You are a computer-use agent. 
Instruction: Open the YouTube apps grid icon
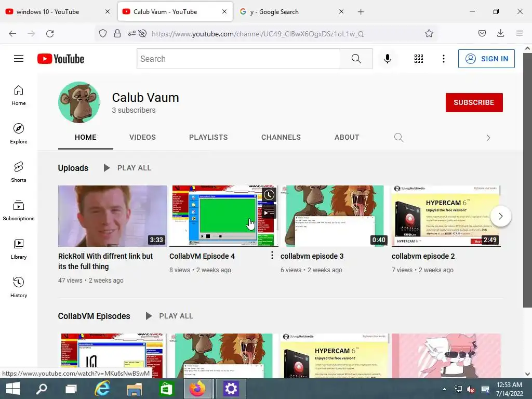[419, 59]
